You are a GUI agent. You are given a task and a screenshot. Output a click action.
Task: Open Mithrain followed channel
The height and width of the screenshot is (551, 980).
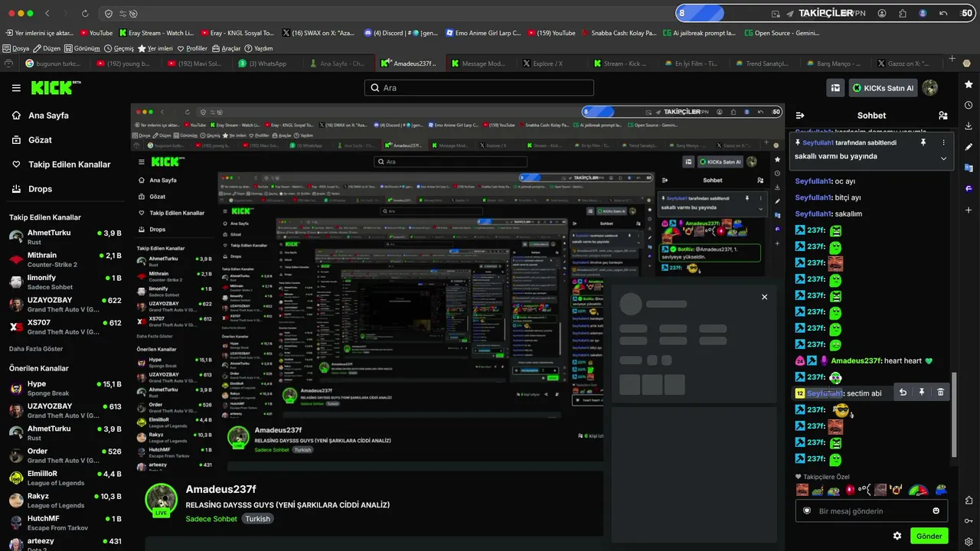[x=65, y=259]
